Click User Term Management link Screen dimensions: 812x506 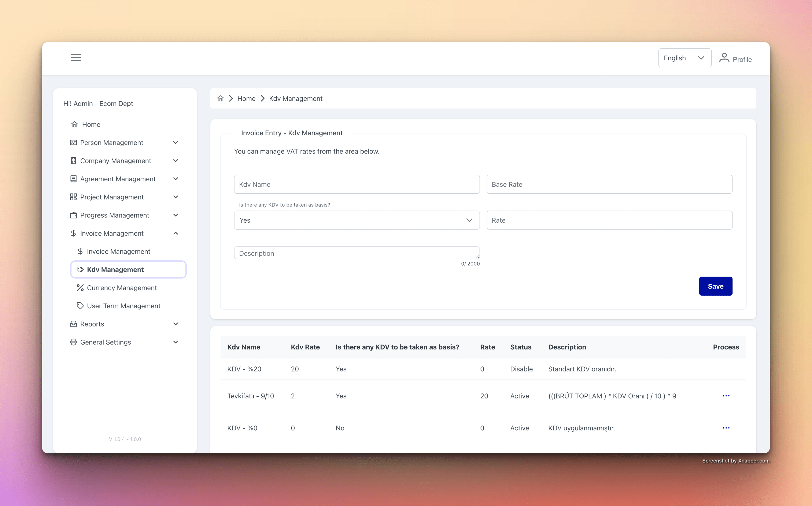124,306
